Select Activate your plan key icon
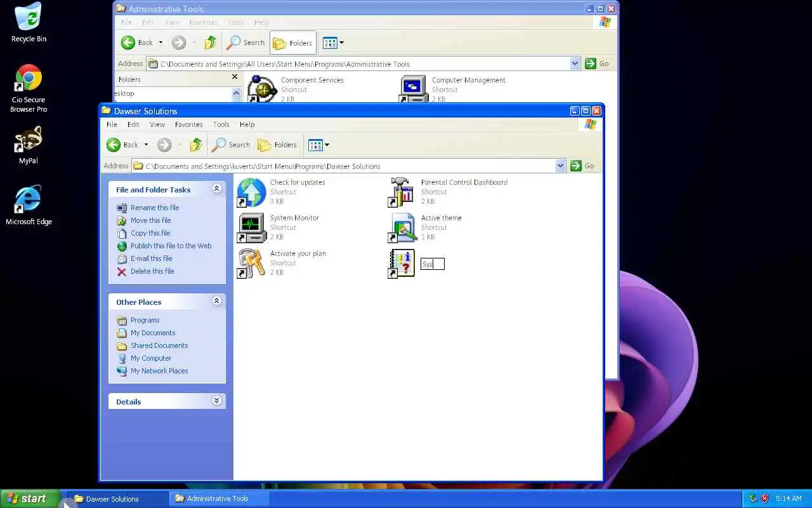 (251, 264)
